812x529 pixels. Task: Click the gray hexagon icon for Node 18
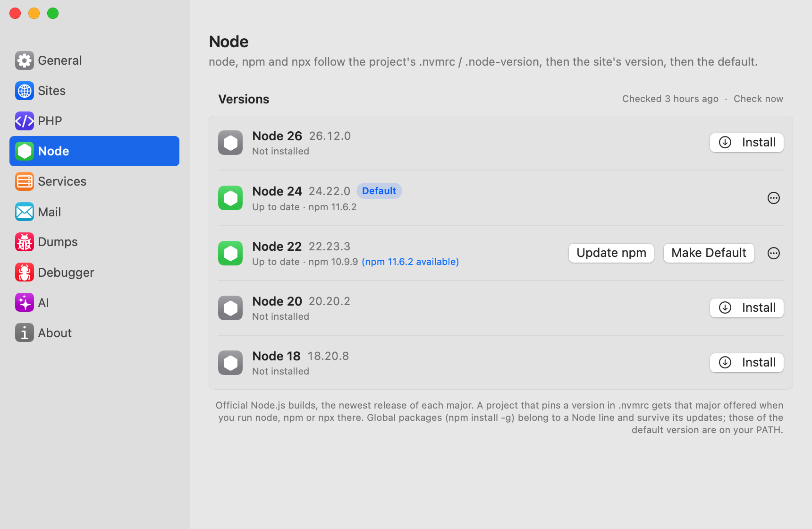pos(230,363)
